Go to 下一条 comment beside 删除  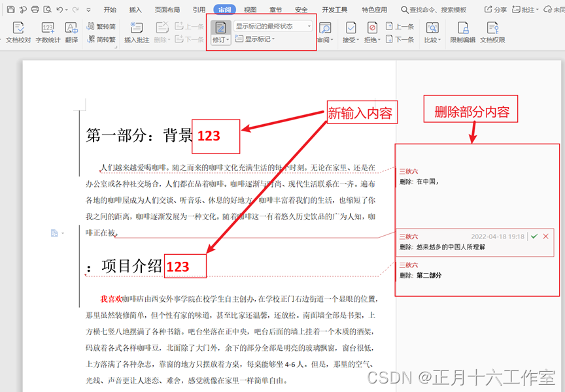[x=190, y=39]
